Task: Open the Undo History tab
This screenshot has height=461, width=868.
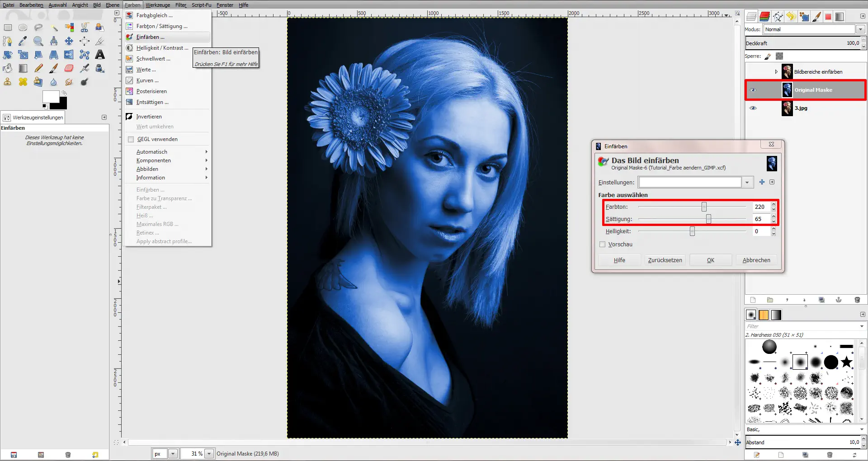Action: tap(791, 17)
